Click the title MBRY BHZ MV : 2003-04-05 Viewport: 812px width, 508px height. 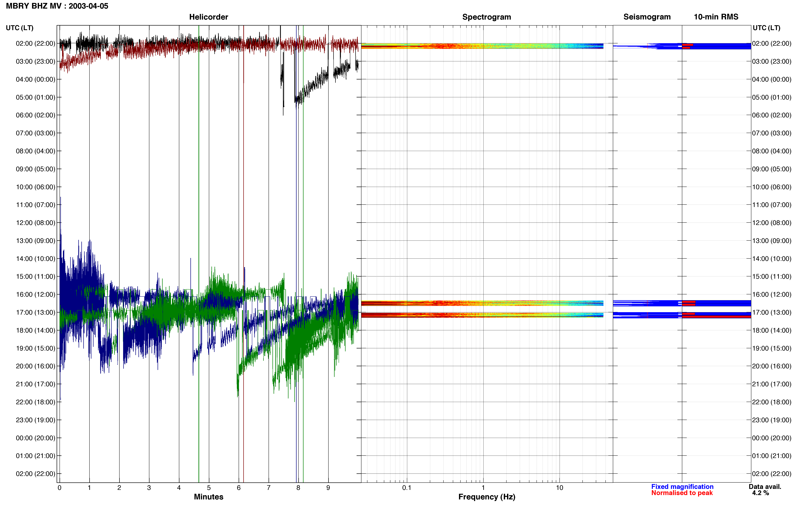coord(57,6)
